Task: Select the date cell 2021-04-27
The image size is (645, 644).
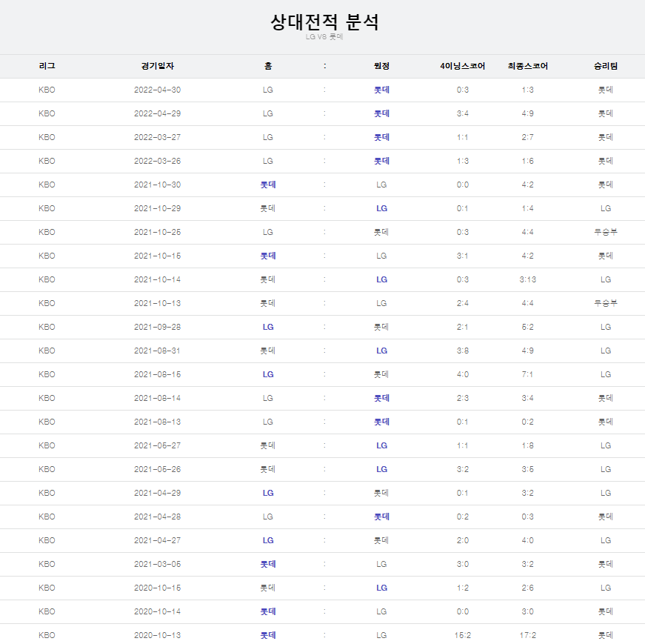Action: (158, 540)
